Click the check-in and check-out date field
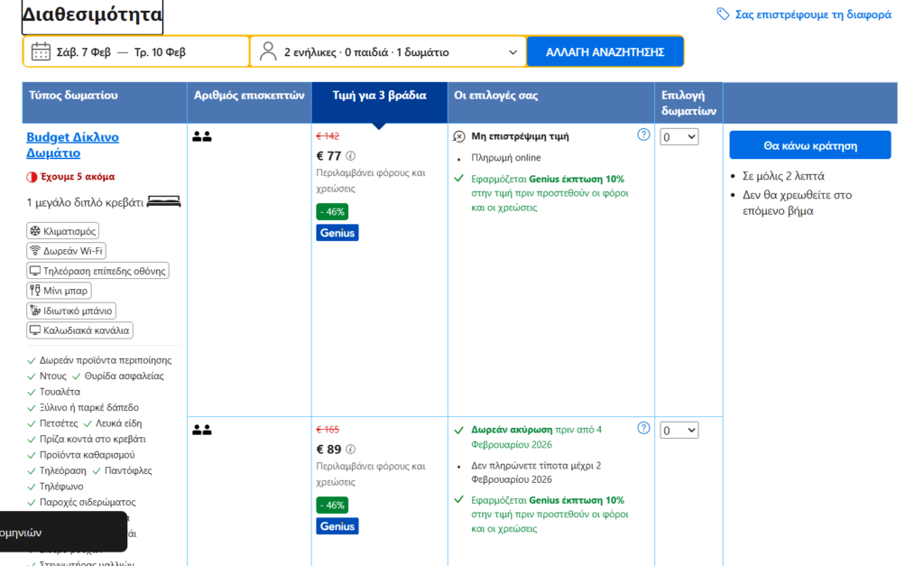The image size is (924, 566). coord(135,51)
